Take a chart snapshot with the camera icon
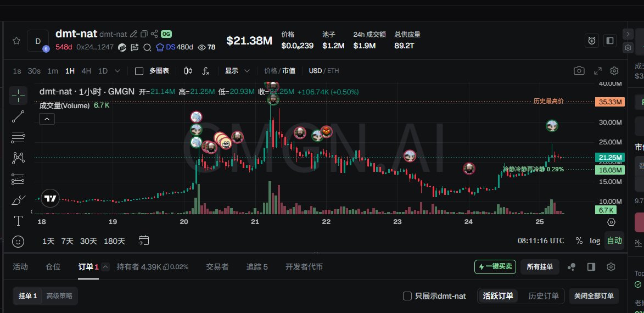 click(579, 71)
